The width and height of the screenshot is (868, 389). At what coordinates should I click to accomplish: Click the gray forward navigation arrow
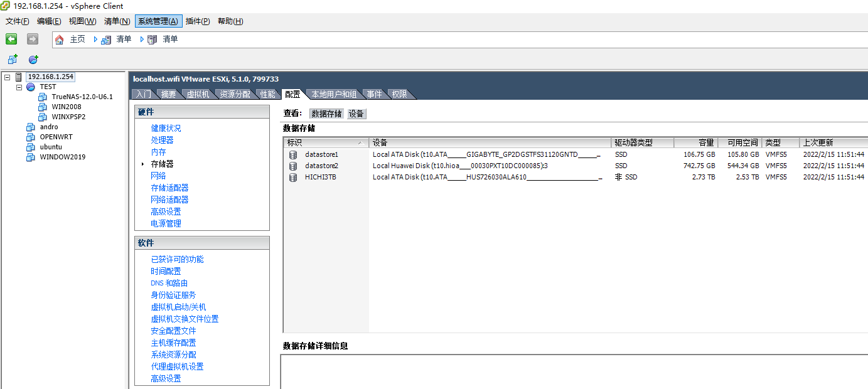coord(33,39)
